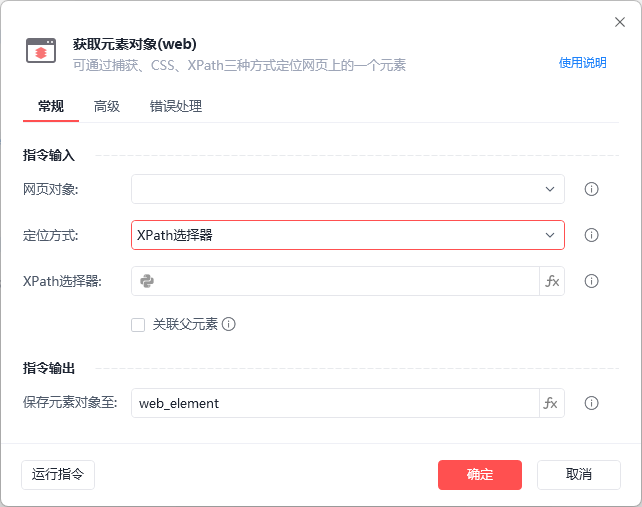Open the 错误处理 tab
The image size is (642, 507).
pyautogui.click(x=176, y=106)
